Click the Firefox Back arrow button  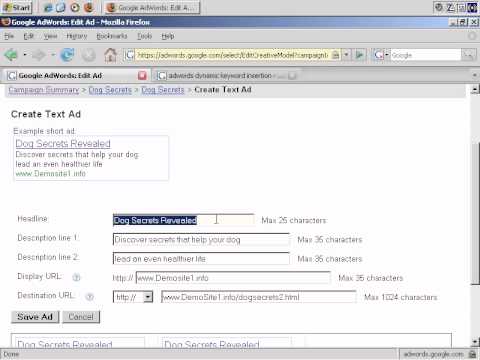click(x=11, y=54)
